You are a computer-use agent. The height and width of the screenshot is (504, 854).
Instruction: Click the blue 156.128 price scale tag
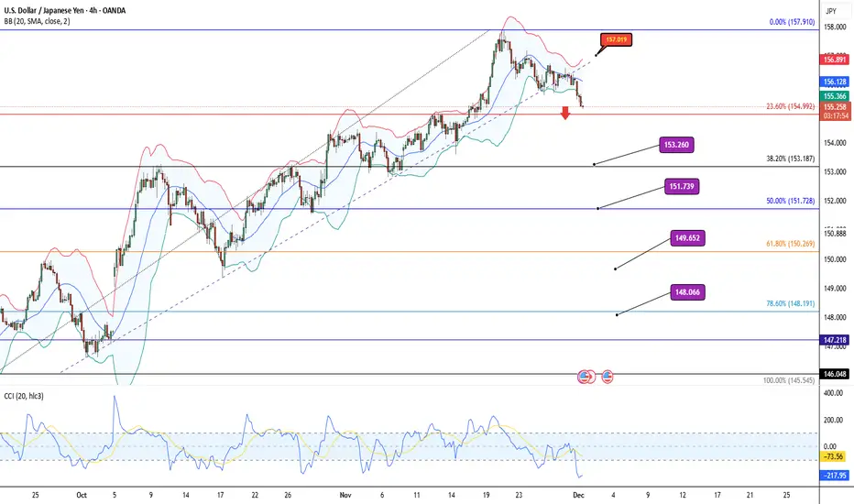coord(835,82)
